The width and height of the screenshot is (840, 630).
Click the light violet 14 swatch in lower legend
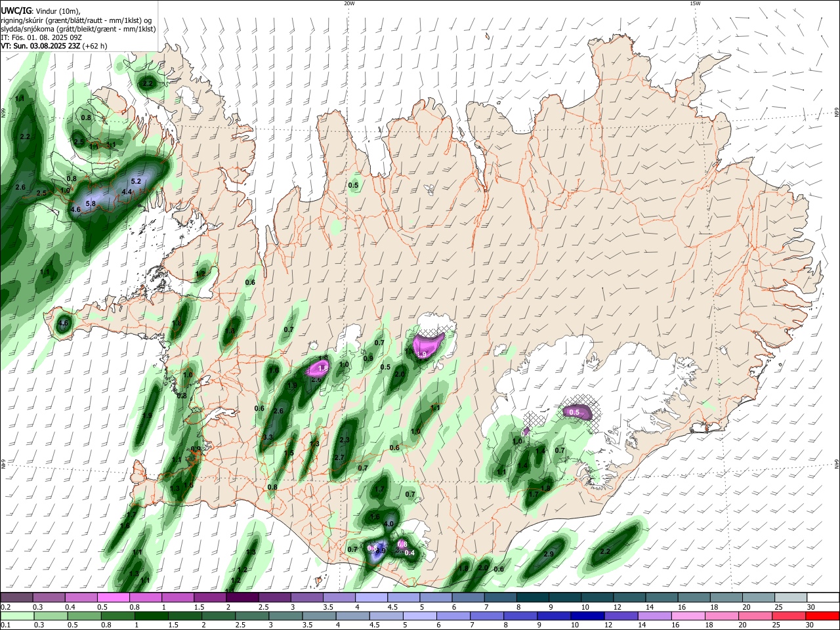[655, 616]
